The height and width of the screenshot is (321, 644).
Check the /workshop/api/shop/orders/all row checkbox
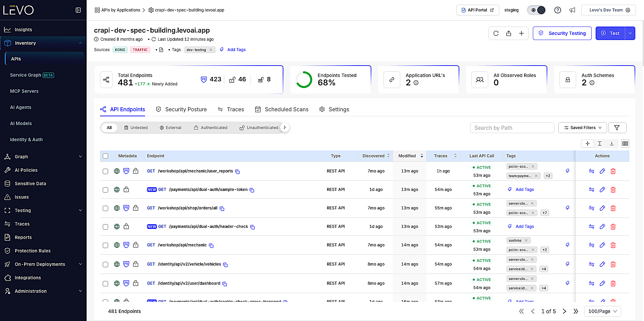pos(105,208)
